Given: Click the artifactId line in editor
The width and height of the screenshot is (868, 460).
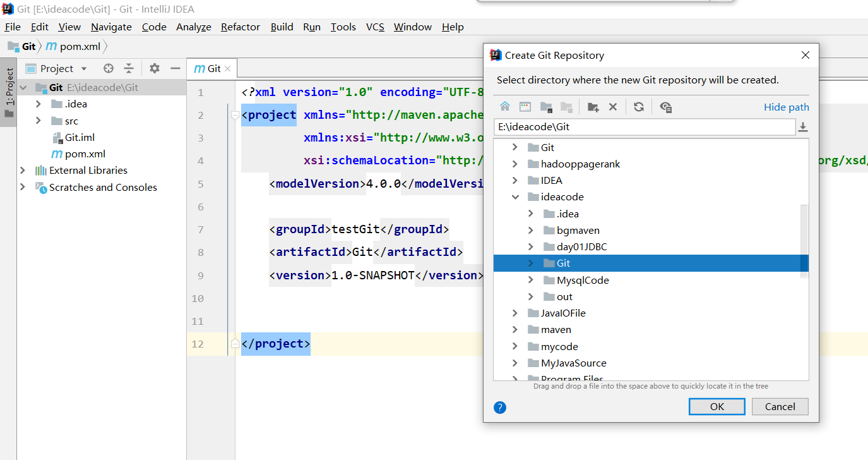Looking at the screenshot, I should [x=366, y=252].
